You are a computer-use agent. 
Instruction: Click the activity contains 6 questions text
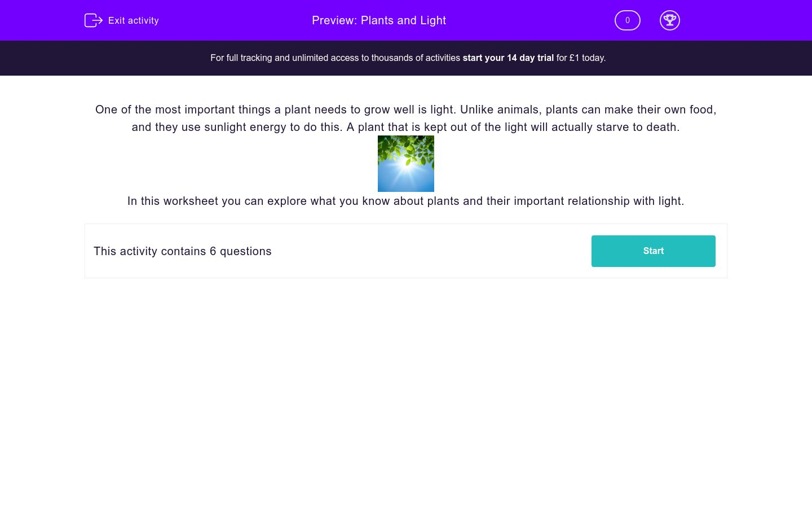coord(182,251)
